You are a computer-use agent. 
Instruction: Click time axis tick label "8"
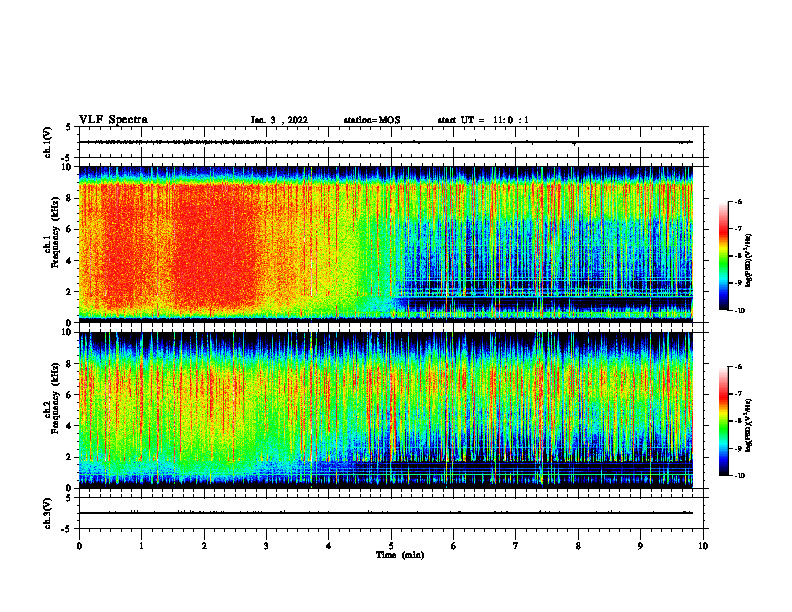578,546
